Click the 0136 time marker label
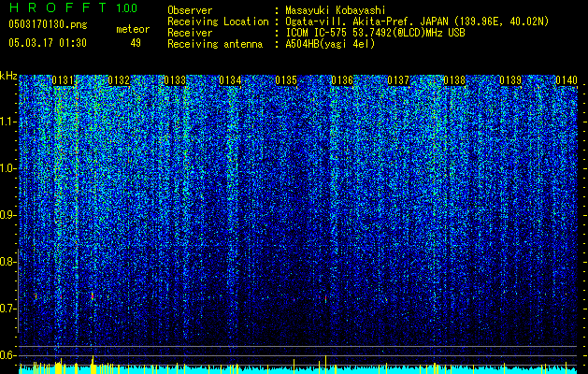Image resolution: width=588 pixels, height=374 pixels. pyautogui.click(x=342, y=80)
